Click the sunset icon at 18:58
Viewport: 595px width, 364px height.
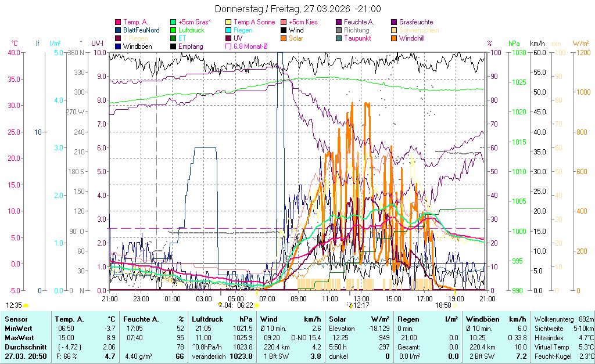454,305
